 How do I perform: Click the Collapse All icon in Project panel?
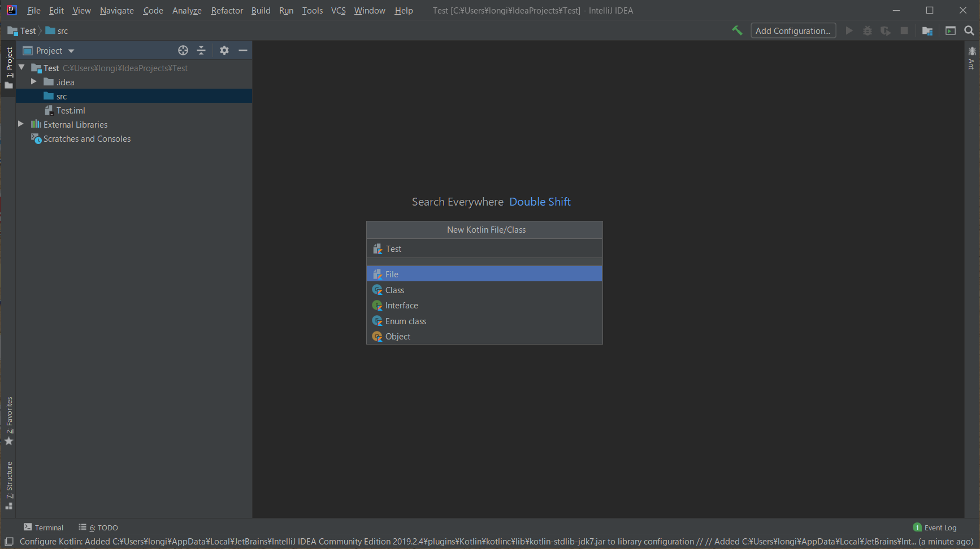tap(201, 50)
